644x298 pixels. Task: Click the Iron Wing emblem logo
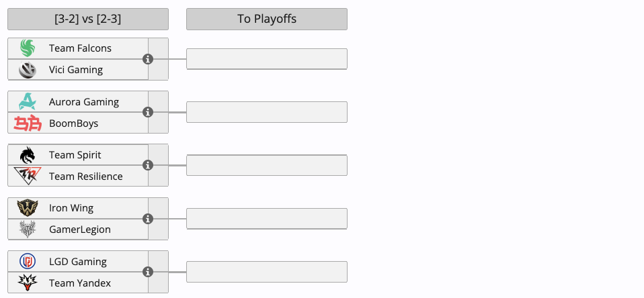click(28, 208)
